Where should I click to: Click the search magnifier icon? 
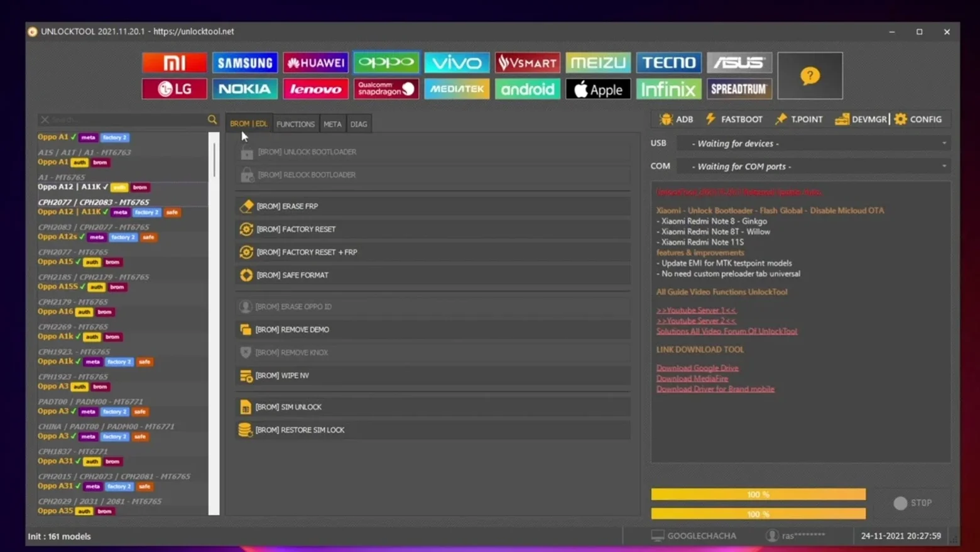point(212,119)
